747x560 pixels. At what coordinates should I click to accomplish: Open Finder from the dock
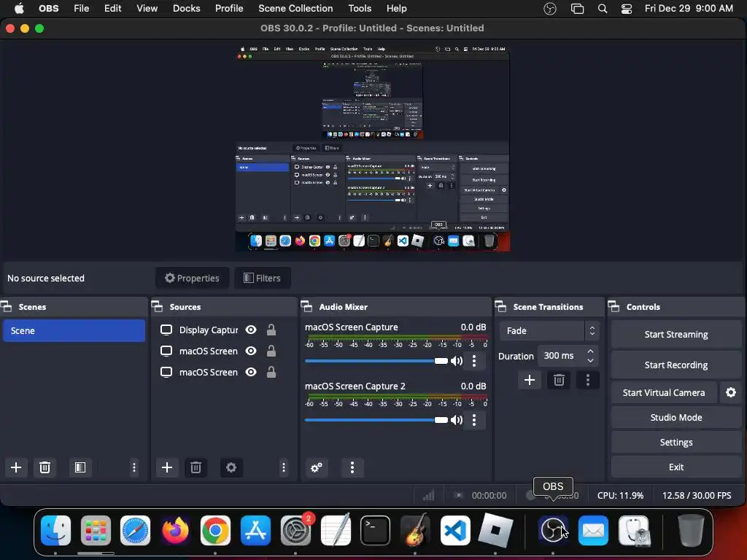pos(55,530)
